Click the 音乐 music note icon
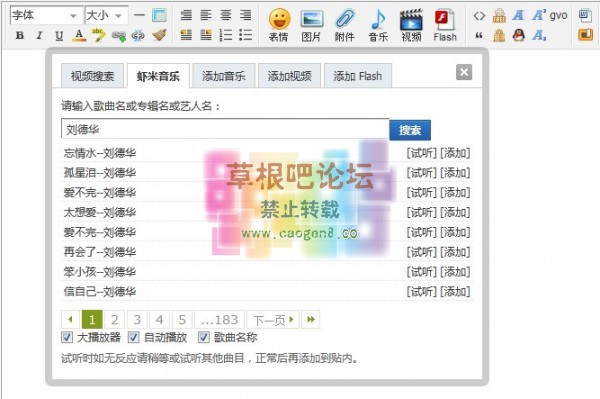This screenshot has width=600, height=399. pos(378,25)
